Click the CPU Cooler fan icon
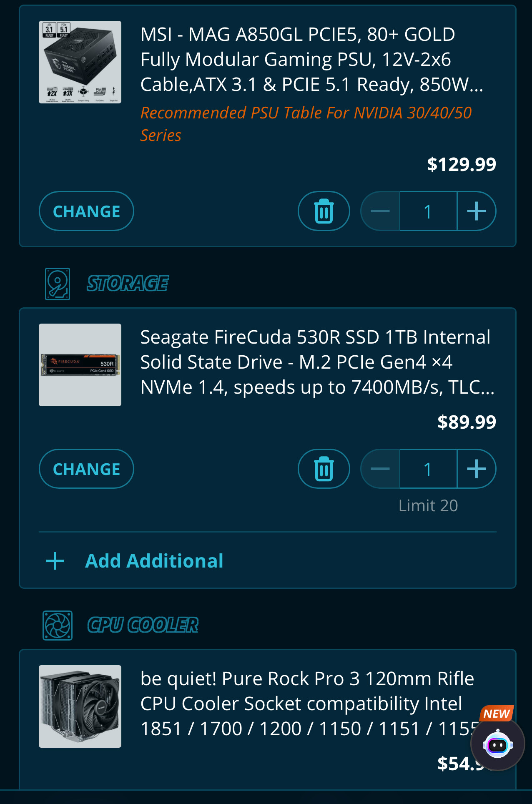The height and width of the screenshot is (804, 532). [58, 625]
